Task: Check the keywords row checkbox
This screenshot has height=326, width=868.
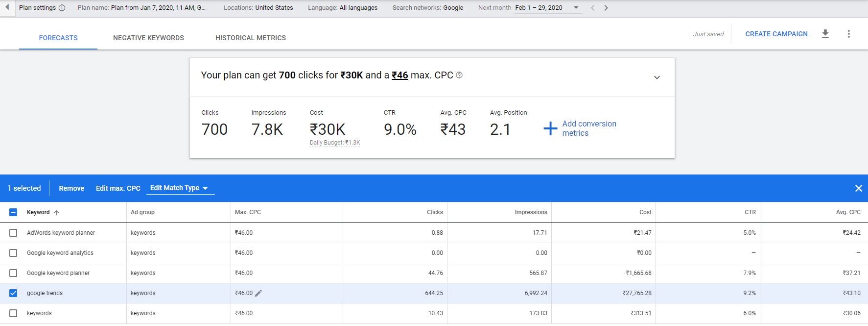Action: pyautogui.click(x=13, y=313)
